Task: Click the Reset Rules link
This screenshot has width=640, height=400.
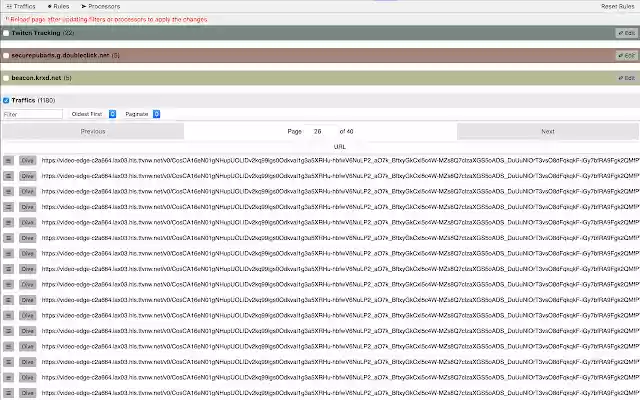Action: pyautogui.click(x=617, y=6)
